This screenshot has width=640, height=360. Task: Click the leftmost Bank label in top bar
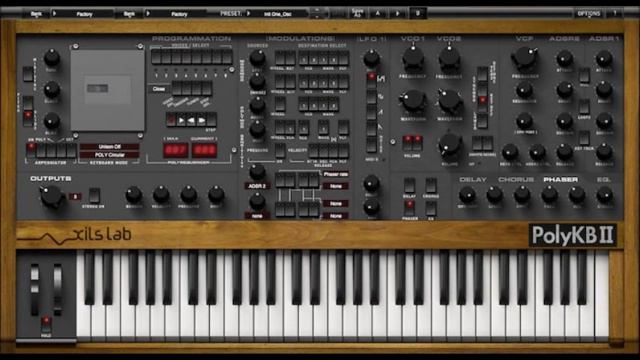[36, 14]
